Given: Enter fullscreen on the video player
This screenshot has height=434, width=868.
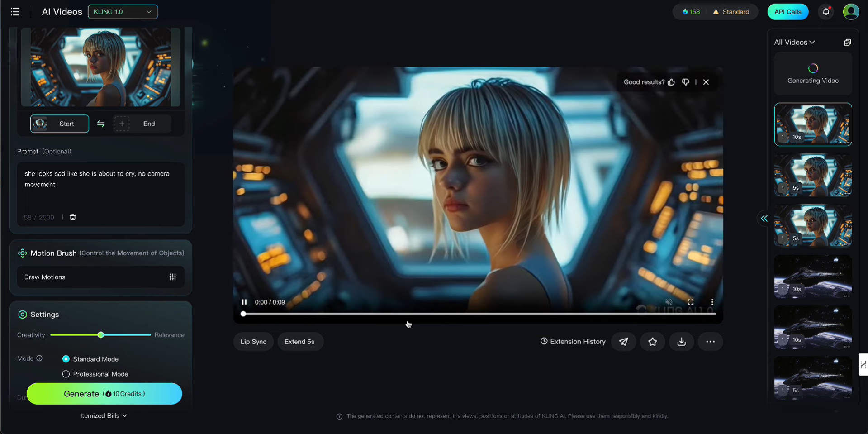Looking at the screenshot, I should 691,302.
